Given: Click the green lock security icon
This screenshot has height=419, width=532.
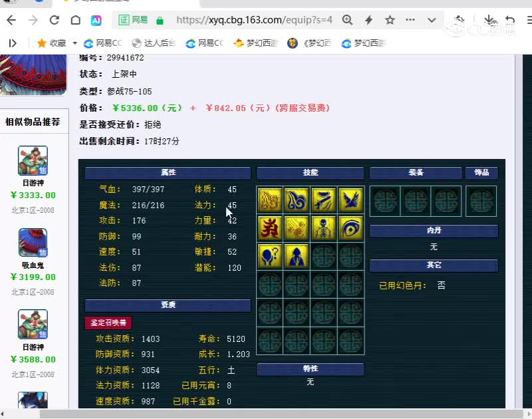Looking at the screenshot, I should coord(160,21).
